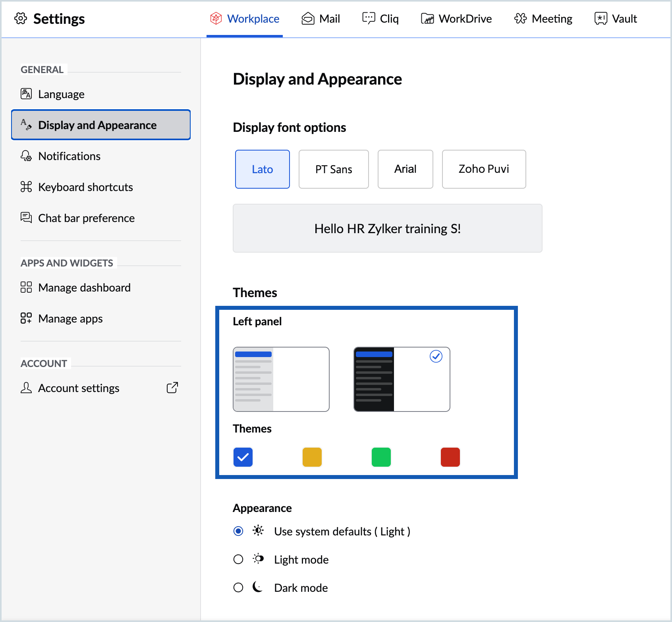Viewport: 672px width, 622px height.
Task: Open Manage apps in sidebar
Action: [101, 319]
